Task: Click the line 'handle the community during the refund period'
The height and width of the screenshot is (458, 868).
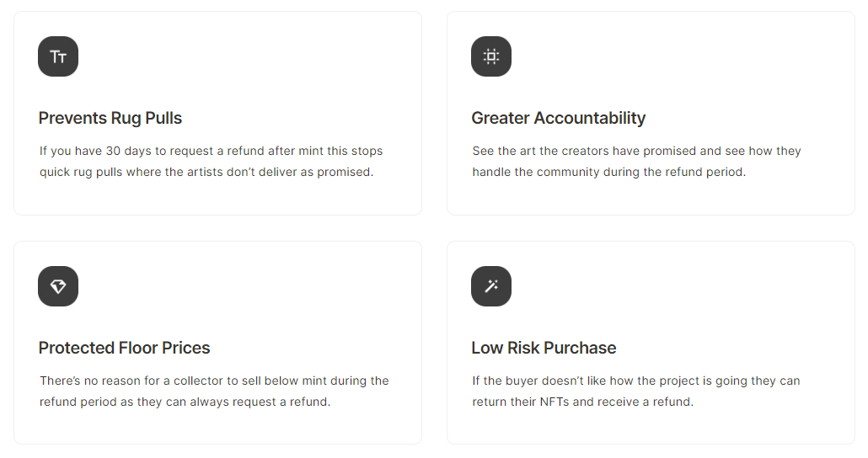Action: [x=609, y=172]
